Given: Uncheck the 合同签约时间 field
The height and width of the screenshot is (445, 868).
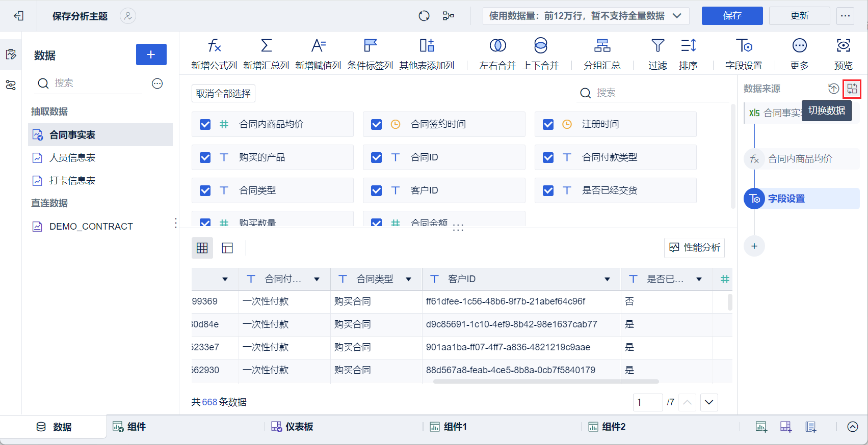Looking at the screenshot, I should pos(377,124).
